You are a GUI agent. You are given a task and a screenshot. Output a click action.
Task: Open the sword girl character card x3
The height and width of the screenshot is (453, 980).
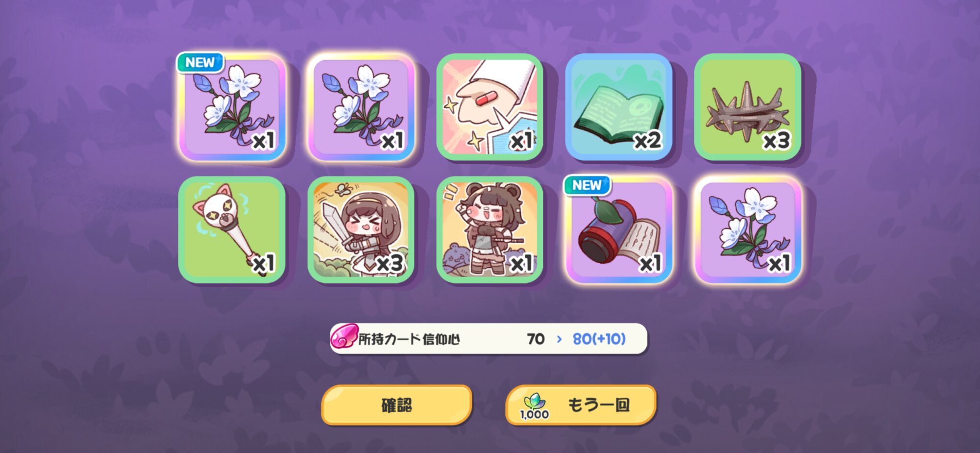pyautogui.click(x=361, y=229)
